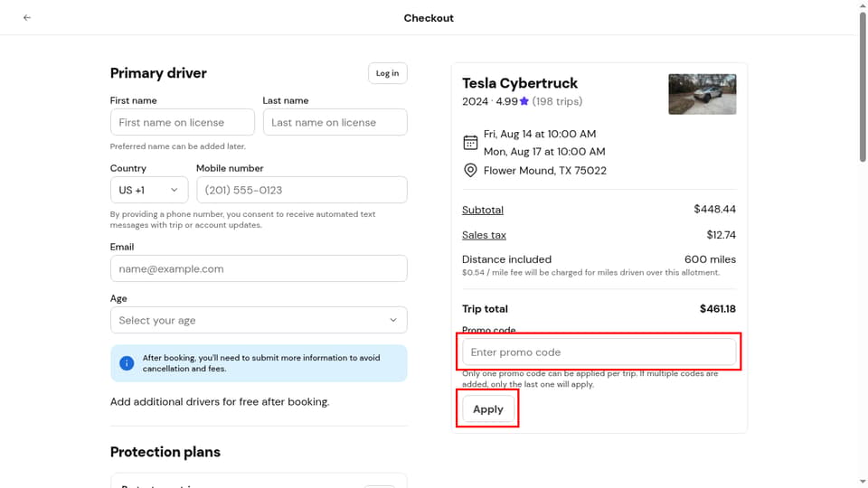Click the Apply promo code button
868x488 pixels.
click(x=487, y=408)
